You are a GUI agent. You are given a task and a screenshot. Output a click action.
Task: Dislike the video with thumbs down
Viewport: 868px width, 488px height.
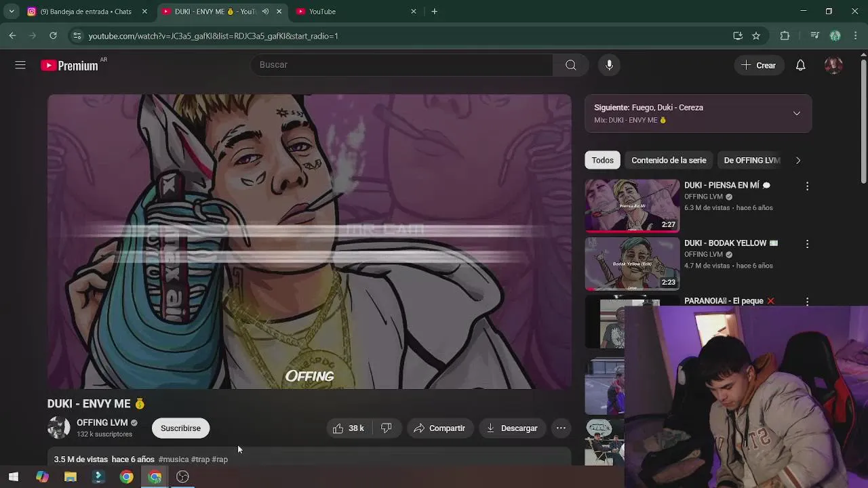387,428
